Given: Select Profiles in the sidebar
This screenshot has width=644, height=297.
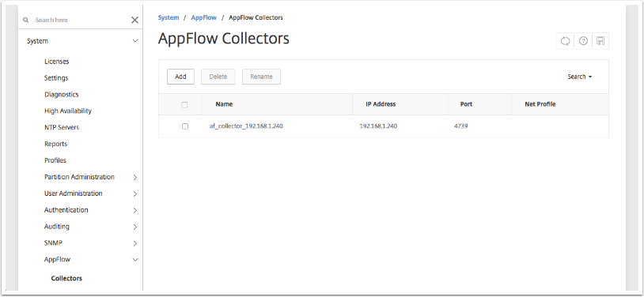Looking at the screenshot, I should click(x=55, y=160).
